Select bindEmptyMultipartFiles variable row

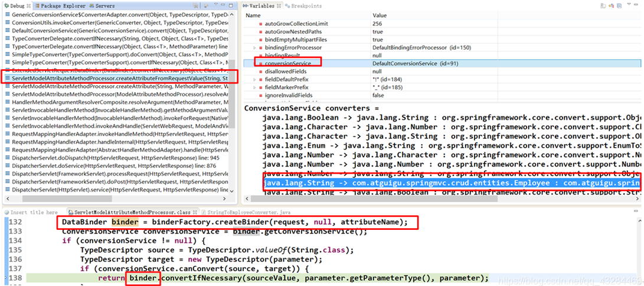(x=442, y=40)
